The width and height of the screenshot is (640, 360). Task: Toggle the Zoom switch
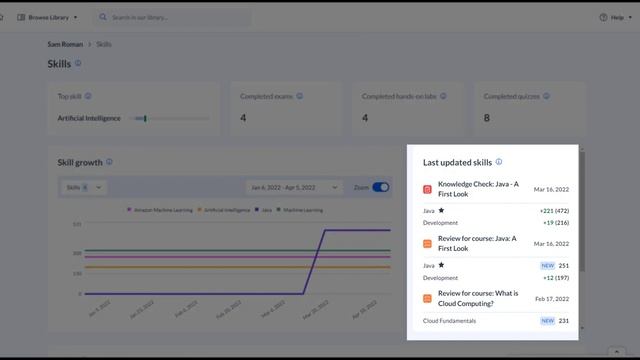coord(380,187)
